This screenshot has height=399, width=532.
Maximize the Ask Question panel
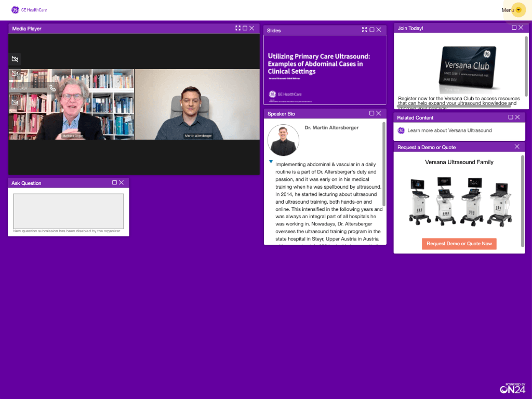point(114,183)
